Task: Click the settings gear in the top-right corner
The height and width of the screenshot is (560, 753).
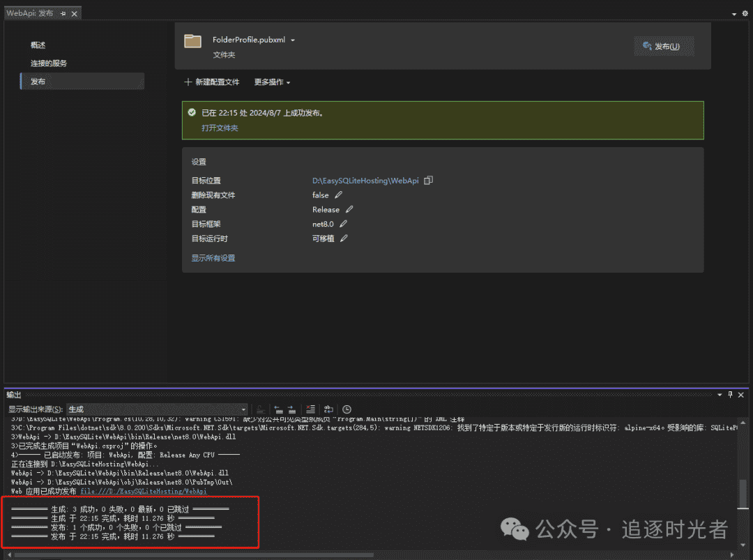Action: point(744,12)
